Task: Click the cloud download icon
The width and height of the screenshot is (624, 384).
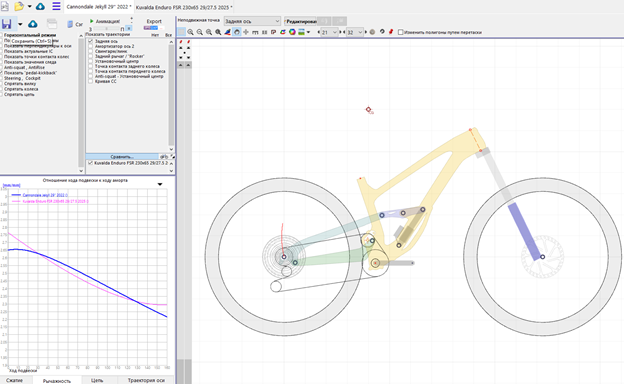Action: tap(40, 6)
